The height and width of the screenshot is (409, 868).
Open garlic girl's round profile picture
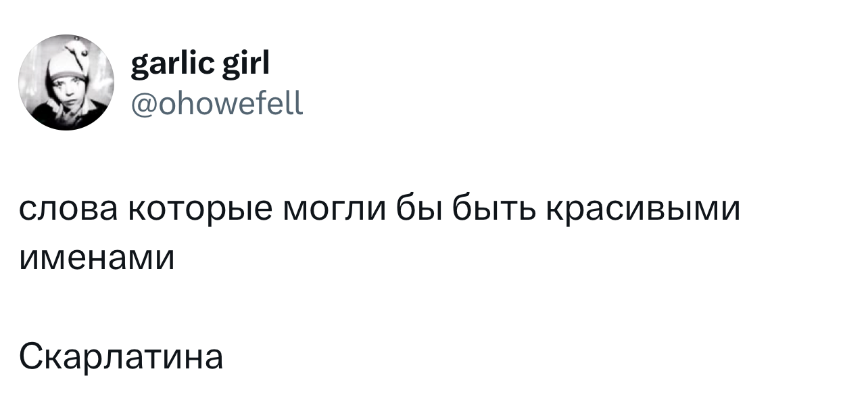click(66, 82)
